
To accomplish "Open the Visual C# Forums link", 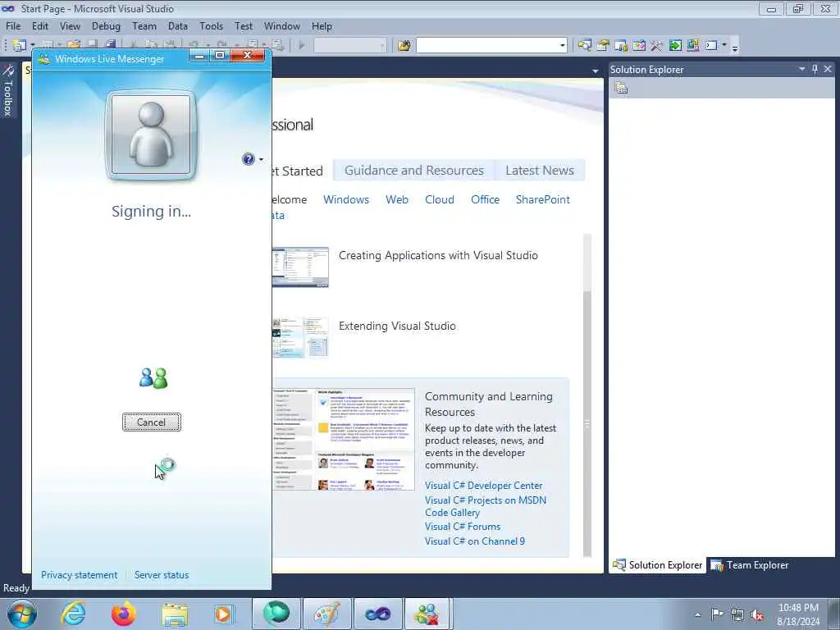I will pos(463,527).
